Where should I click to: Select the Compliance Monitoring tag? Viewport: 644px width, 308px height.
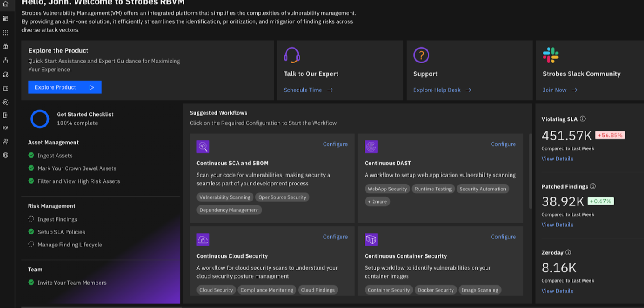click(267, 290)
